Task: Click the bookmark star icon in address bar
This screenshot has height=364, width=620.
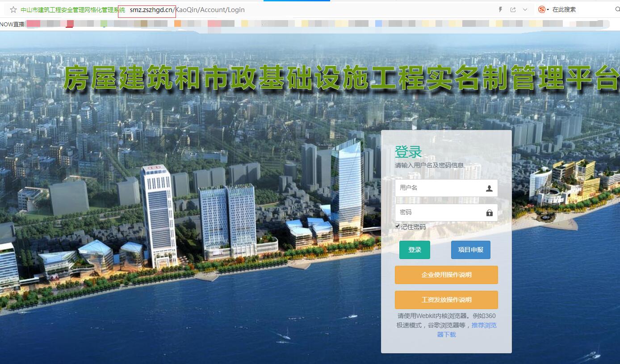Action: click(x=13, y=9)
